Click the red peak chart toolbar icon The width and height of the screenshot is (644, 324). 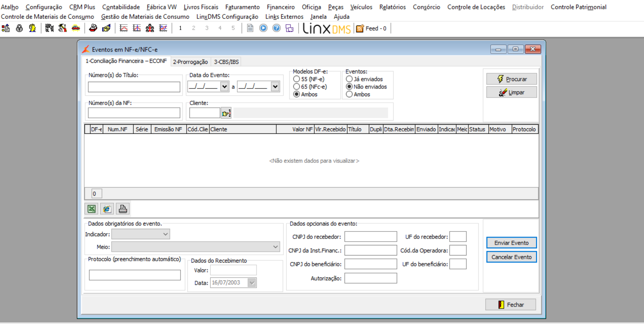(137, 28)
